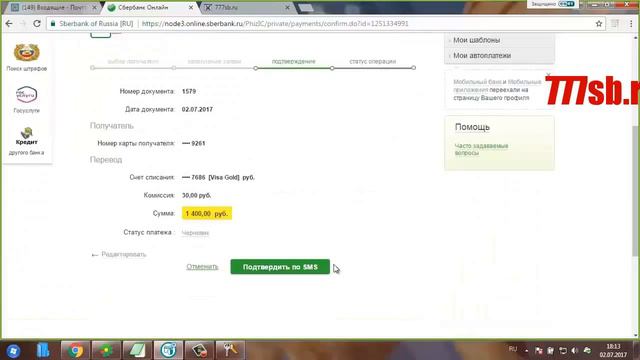Open the green notepad app on taskbar
Image resolution: width=640 pixels, height=360 pixels.
pos(137,350)
